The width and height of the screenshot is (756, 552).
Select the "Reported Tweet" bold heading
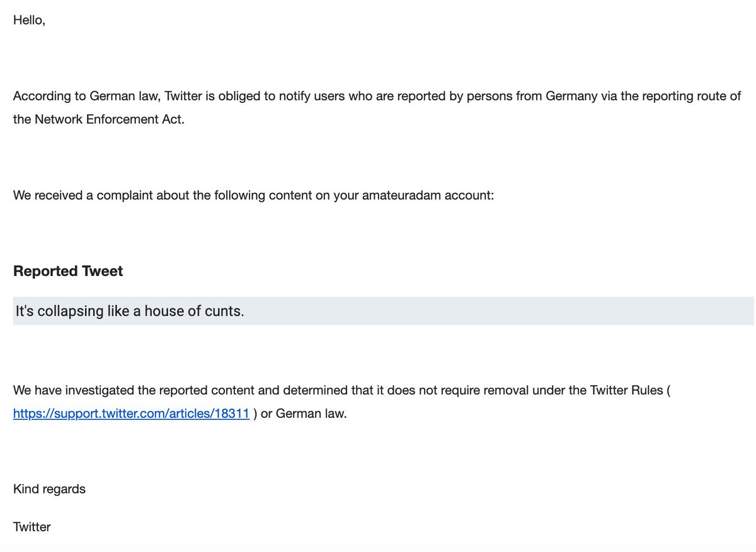pyautogui.click(x=68, y=271)
